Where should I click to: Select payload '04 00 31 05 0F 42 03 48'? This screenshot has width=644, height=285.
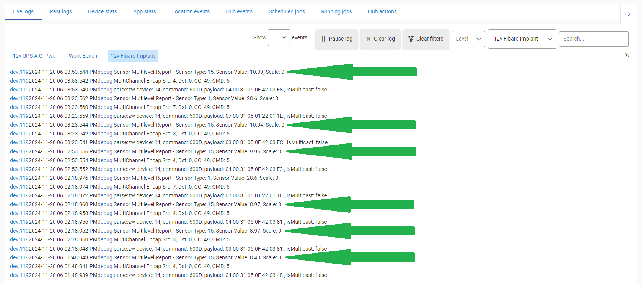tap(254, 275)
